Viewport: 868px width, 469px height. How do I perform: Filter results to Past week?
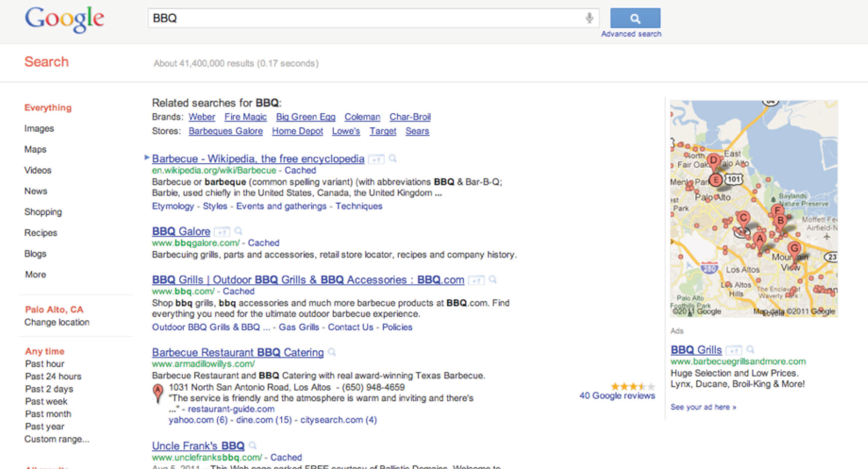(x=46, y=402)
